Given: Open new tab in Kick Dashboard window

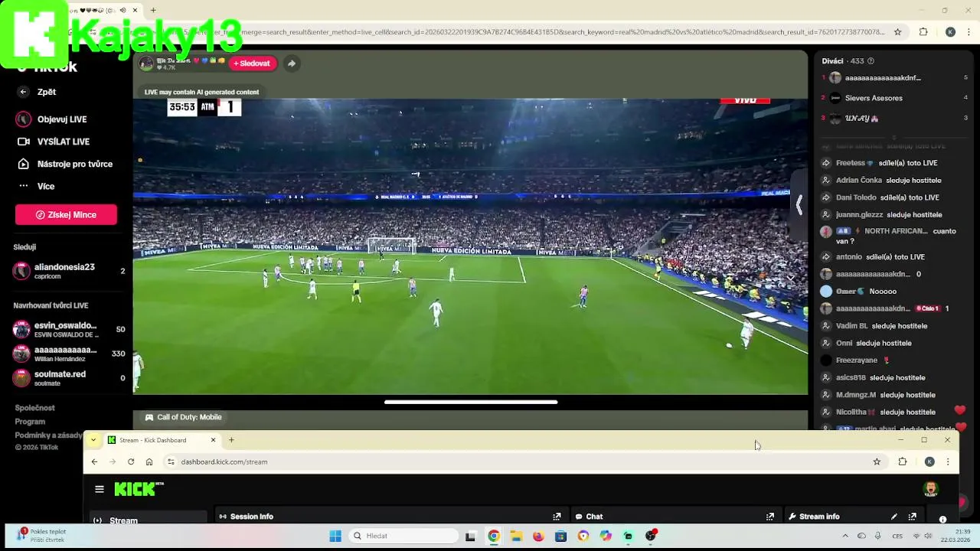Looking at the screenshot, I should click(231, 440).
